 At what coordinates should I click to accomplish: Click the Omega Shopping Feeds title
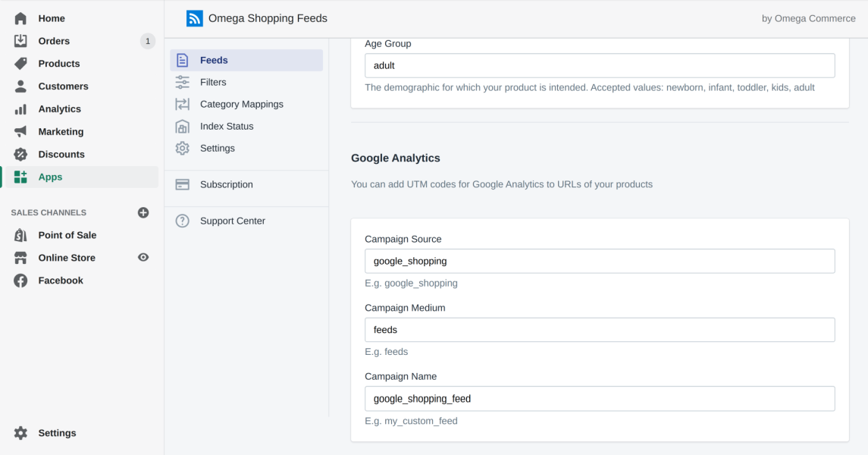pyautogui.click(x=268, y=18)
